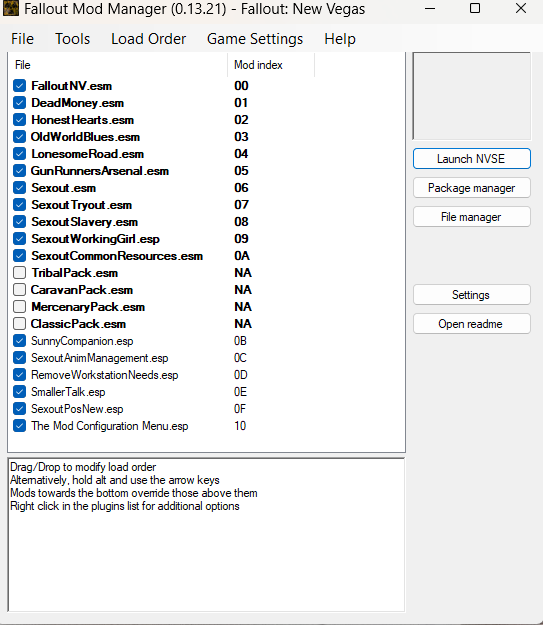Enable the TribalPack.esm checkbox
Viewport: 543px width, 625px height.
click(20, 273)
